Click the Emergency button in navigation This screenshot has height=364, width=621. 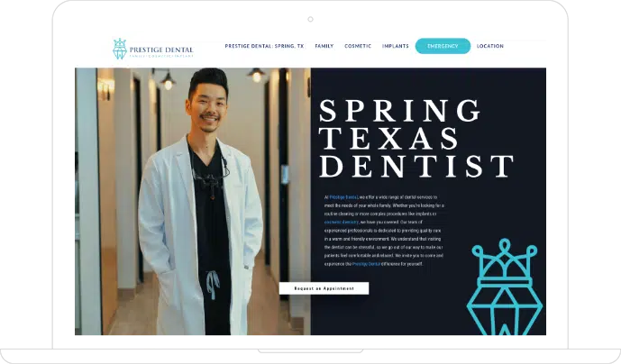(443, 46)
